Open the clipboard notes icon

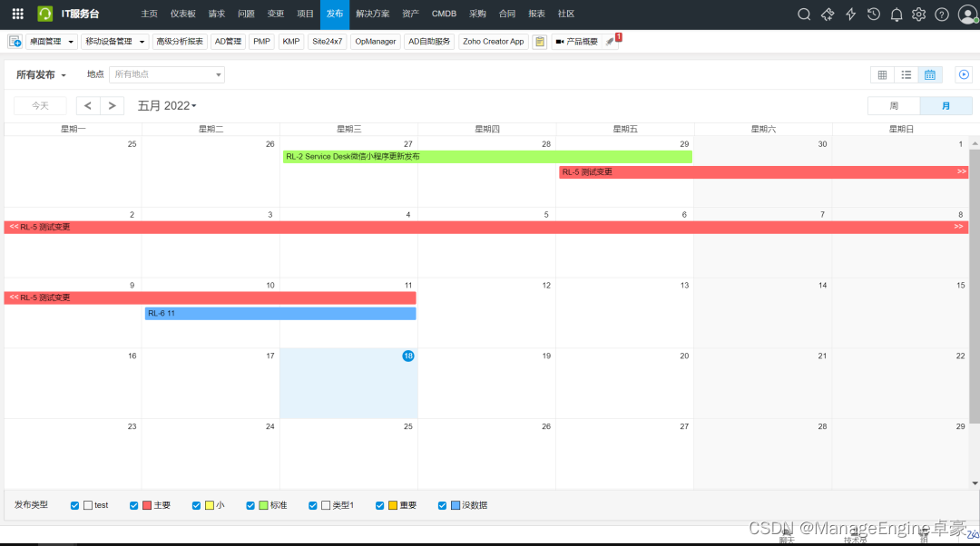click(x=539, y=41)
